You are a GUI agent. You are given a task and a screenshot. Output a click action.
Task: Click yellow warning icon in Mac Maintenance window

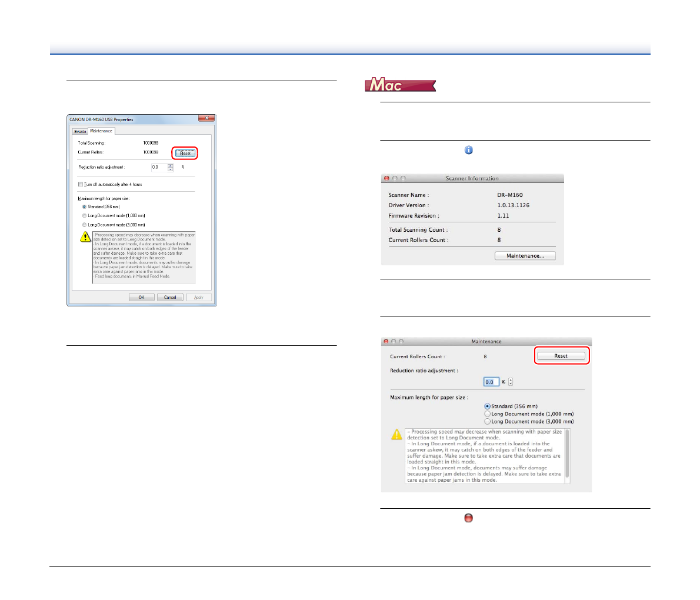click(397, 435)
